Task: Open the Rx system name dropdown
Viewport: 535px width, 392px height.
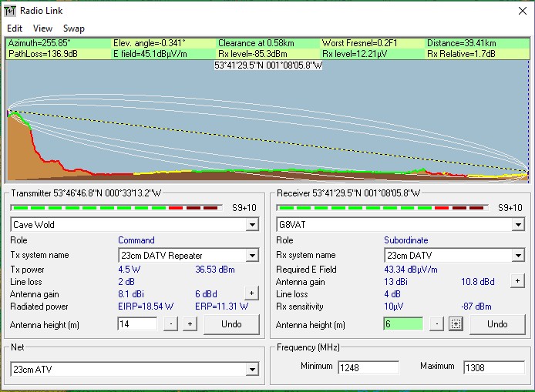Action: [x=517, y=255]
